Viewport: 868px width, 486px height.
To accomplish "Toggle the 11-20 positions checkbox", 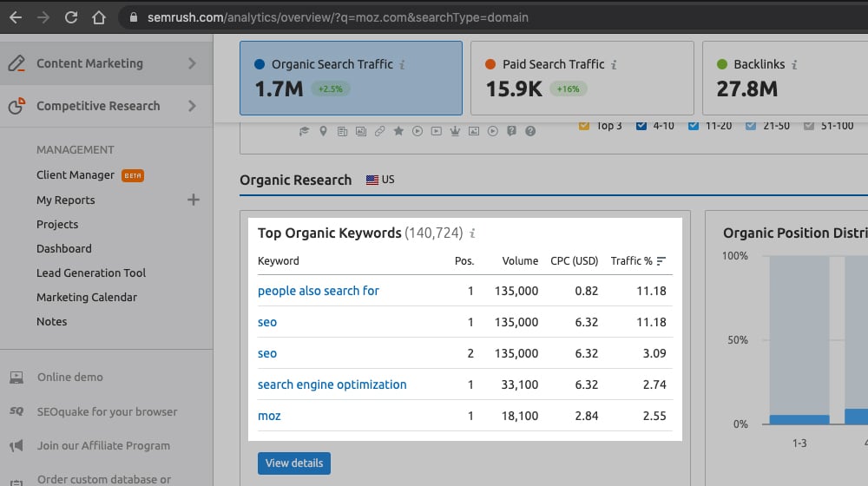I will (x=694, y=126).
